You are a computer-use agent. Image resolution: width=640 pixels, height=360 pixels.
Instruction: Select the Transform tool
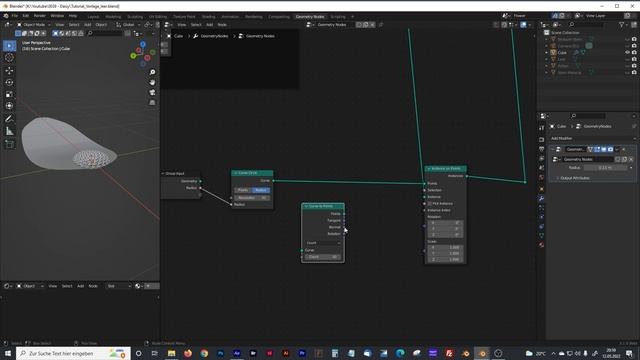[x=9, y=106]
